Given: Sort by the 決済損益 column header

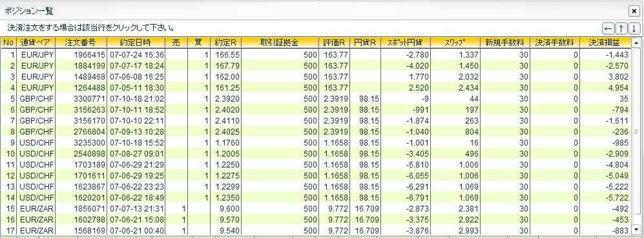Looking at the screenshot, I should 605,42.
